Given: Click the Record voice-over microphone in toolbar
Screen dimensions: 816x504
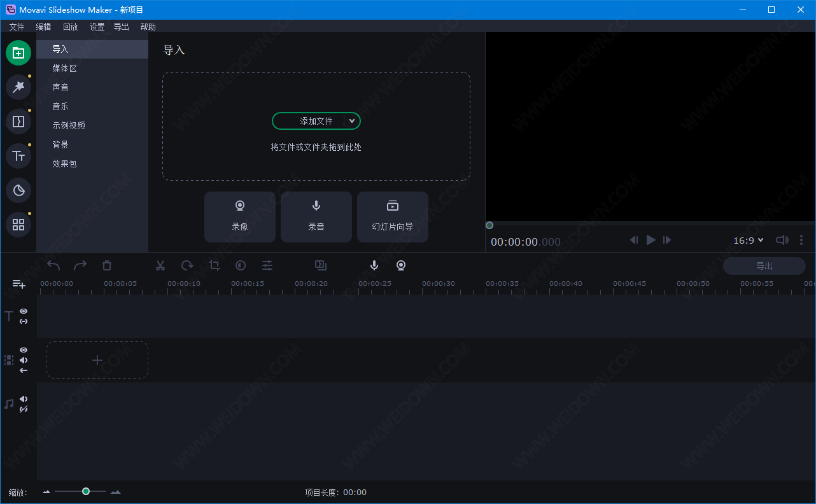Looking at the screenshot, I should pos(374,265).
